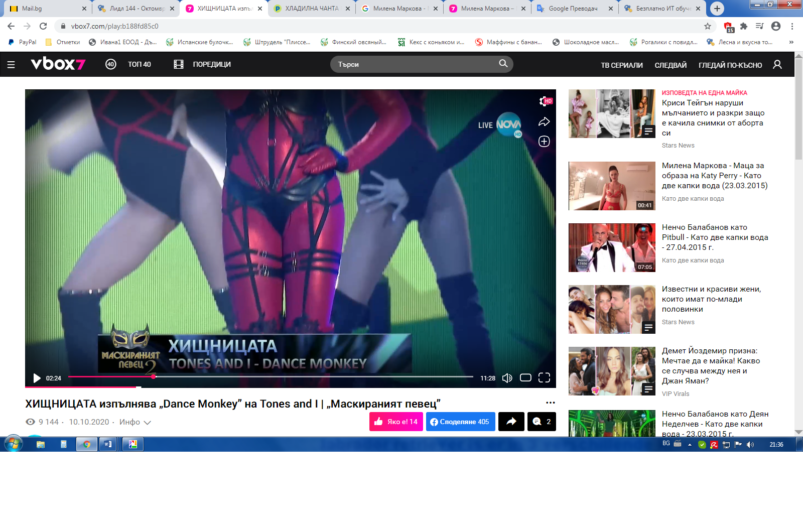Click the black share arrow button
The width and height of the screenshot is (803, 532).
511,422
